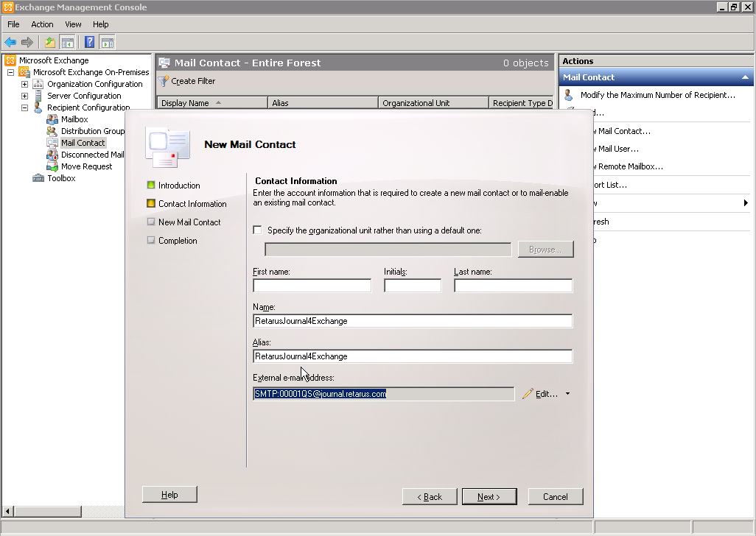The image size is (756, 536).
Task: Collapse the Recipient Configuration tree node
Action: tap(24, 107)
